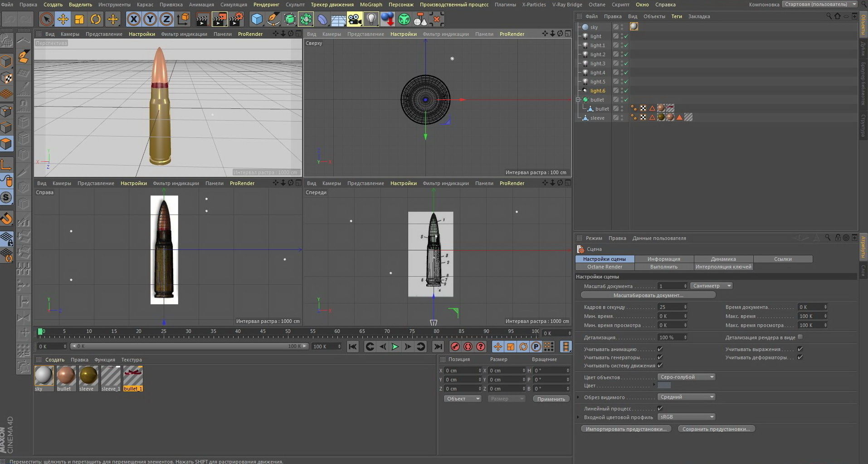Toggle the 'Учитывать анимацию' checkbox
The height and width of the screenshot is (464, 868).
tap(660, 349)
